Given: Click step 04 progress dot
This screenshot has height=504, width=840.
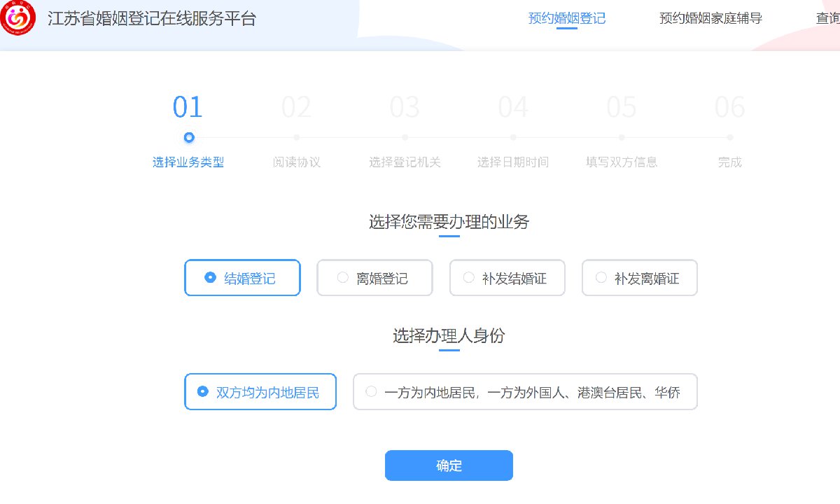Looking at the screenshot, I should pyautogui.click(x=513, y=137).
